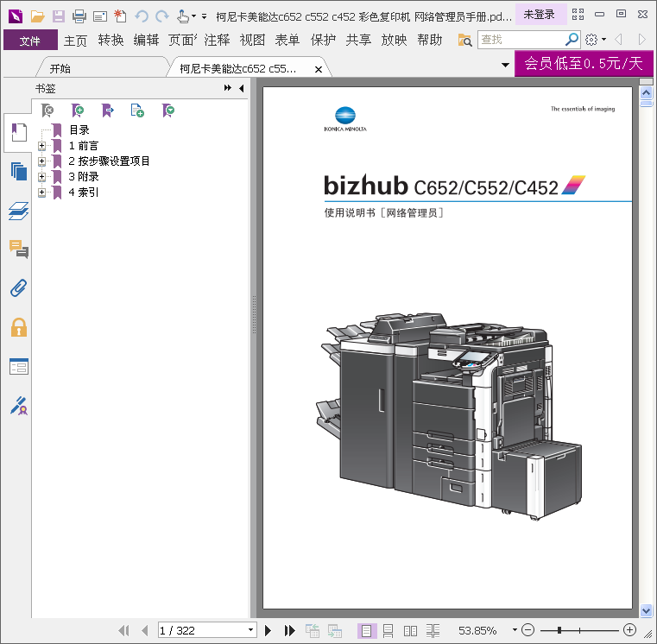This screenshot has width=657, height=644.
Task: Click the zoom slider handle
Action: pyautogui.click(x=559, y=629)
